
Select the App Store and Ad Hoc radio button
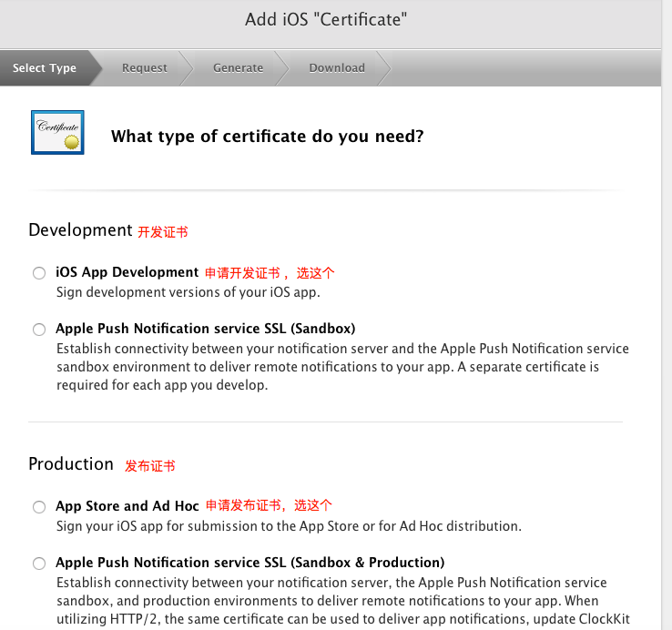point(38,507)
